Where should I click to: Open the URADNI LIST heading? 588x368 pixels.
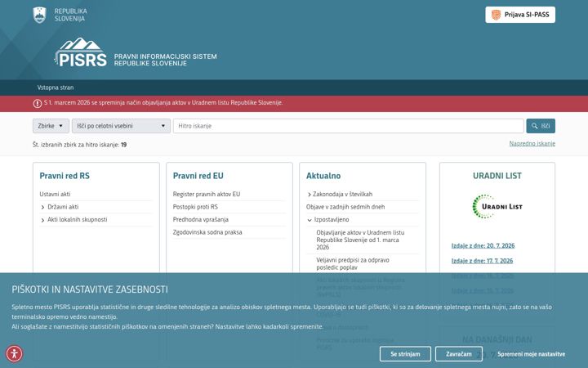(x=497, y=176)
